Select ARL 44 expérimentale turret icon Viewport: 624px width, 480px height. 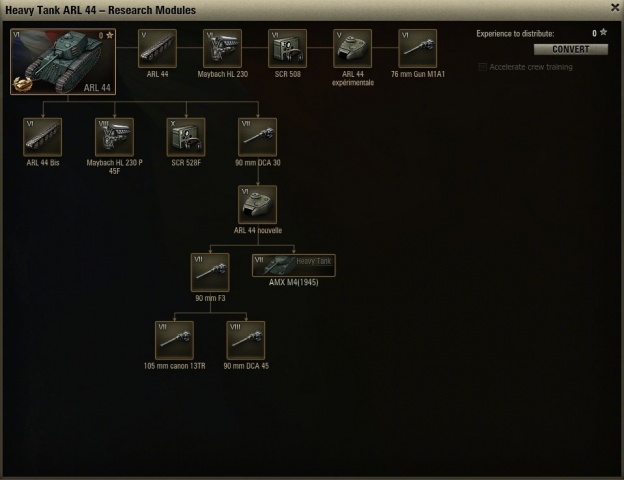(x=353, y=48)
